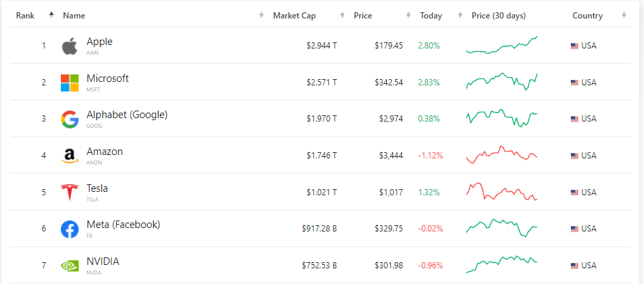Click the Microsoft logo icon
The height and width of the screenshot is (284, 644).
(70, 83)
